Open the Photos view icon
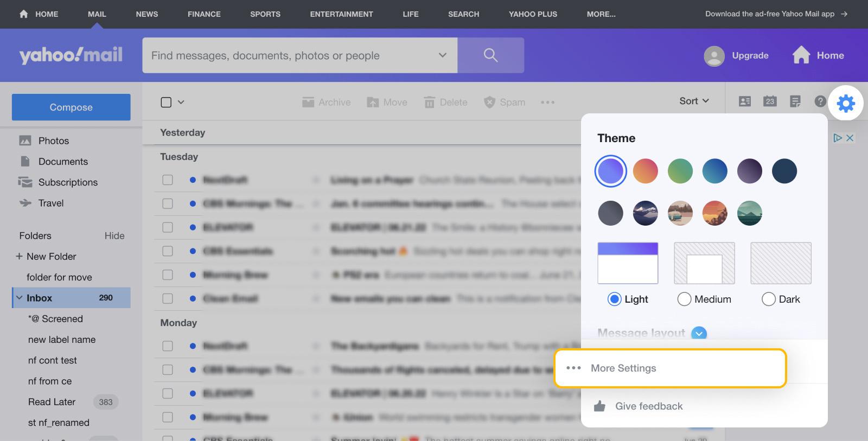 (x=25, y=140)
